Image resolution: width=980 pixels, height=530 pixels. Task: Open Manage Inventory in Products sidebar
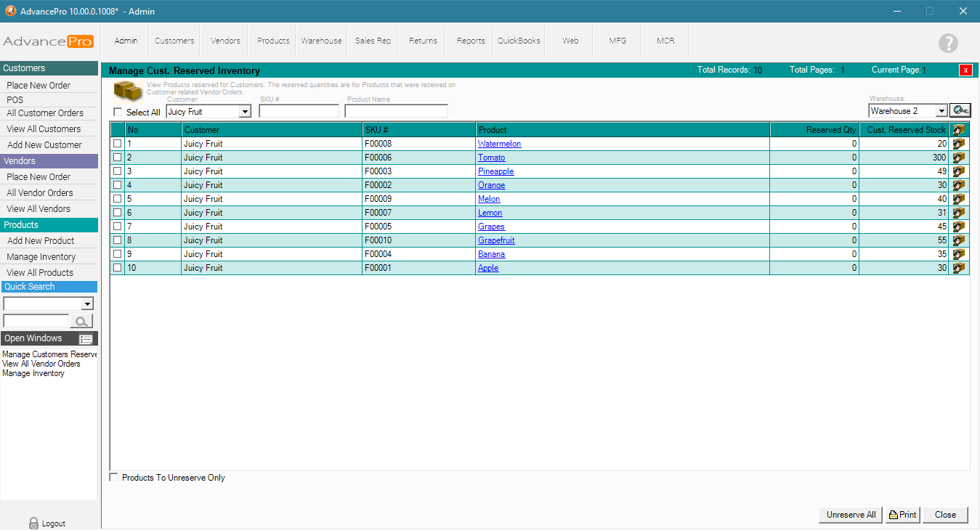(x=41, y=256)
